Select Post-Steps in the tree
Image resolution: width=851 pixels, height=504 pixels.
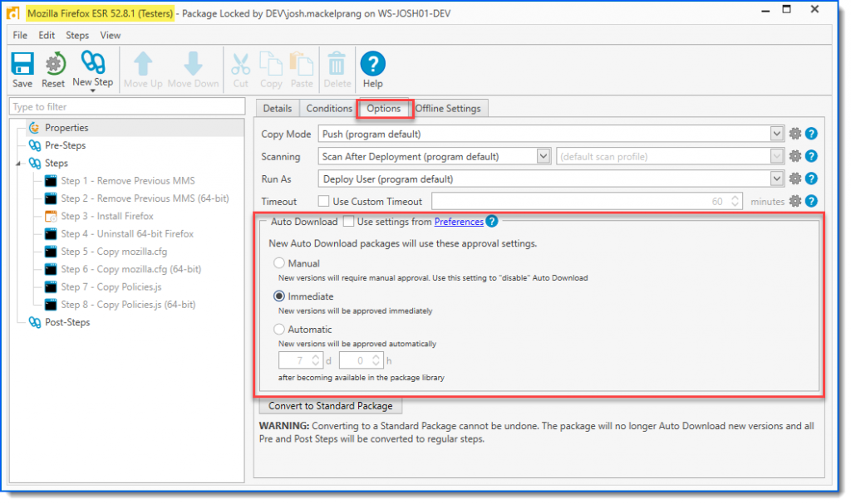[x=67, y=322]
